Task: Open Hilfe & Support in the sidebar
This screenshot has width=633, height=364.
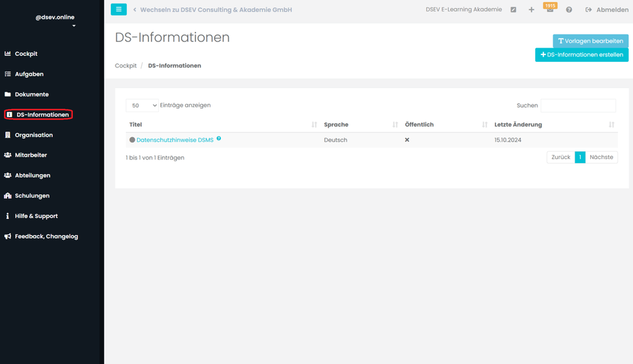Action: (x=36, y=216)
